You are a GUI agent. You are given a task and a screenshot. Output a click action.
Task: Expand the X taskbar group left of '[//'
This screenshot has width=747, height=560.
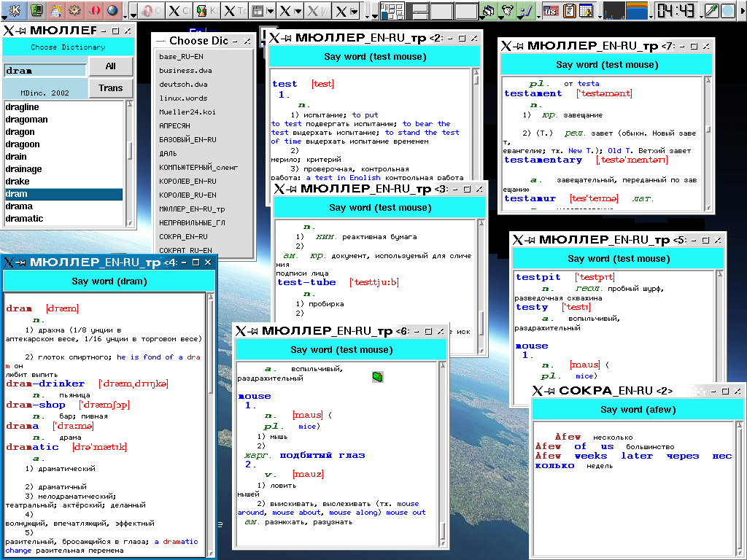point(298,11)
